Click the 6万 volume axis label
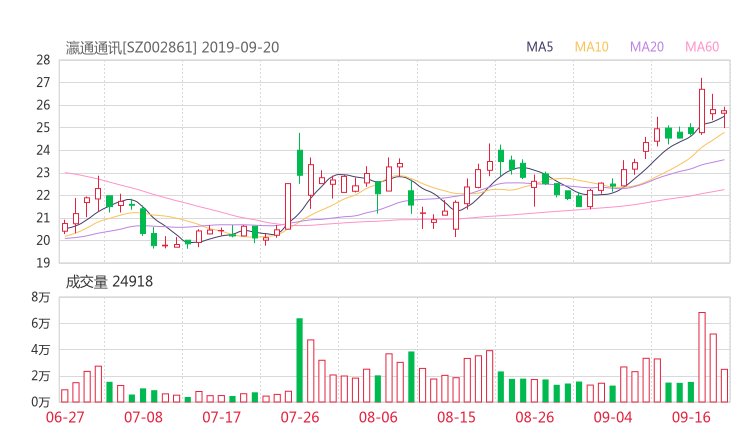The image size is (740, 440). (41, 324)
